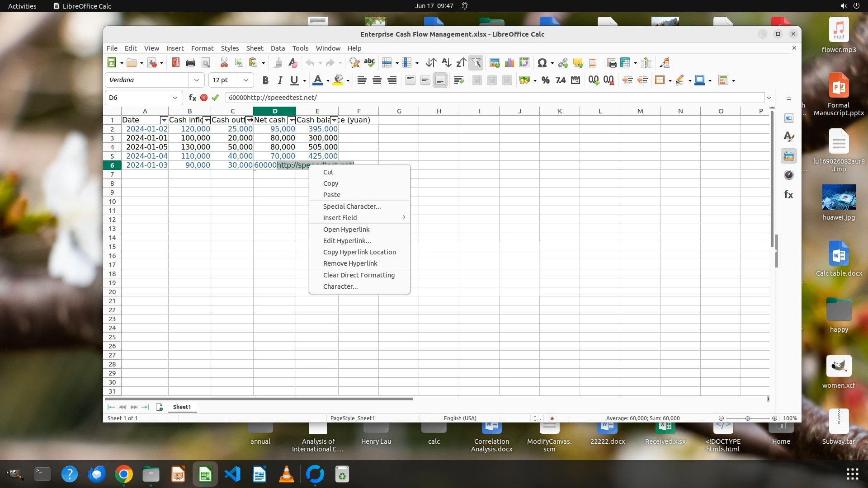
Task: Open the Navigator sidebar panel icon
Action: point(789,175)
